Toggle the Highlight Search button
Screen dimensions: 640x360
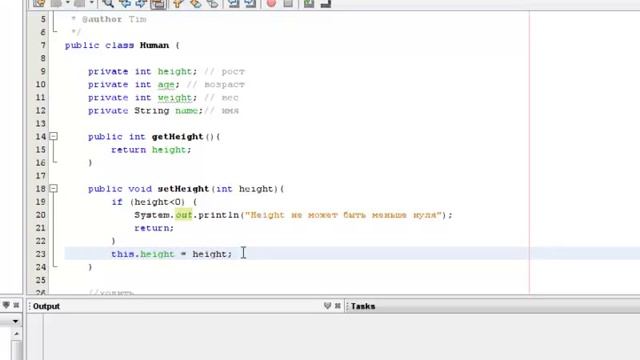[x=158, y=4]
